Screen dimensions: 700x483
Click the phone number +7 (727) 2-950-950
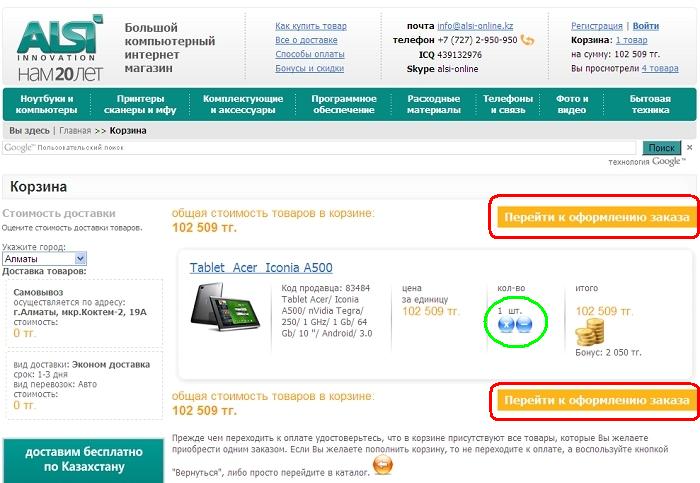pyautogui.click(x=477, y=40)
